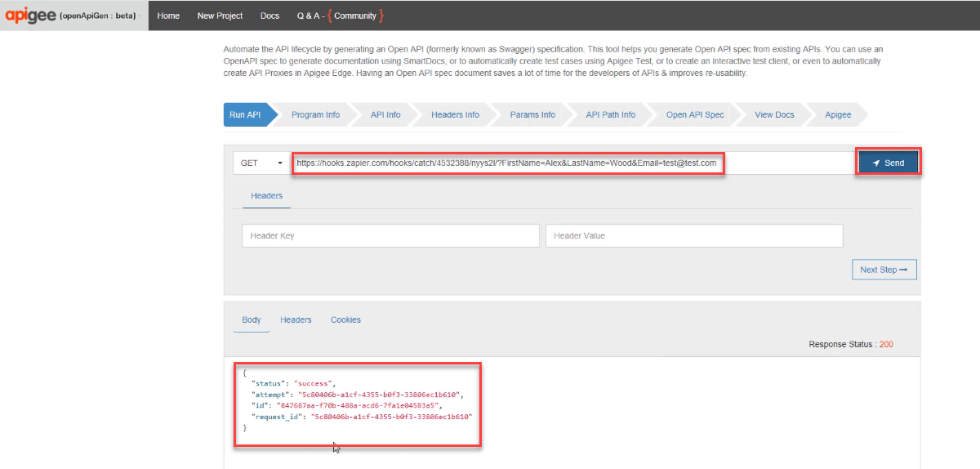This screenshot has width=980, height=469.
Task: Select the Open API Spec step
Action: 695,114
